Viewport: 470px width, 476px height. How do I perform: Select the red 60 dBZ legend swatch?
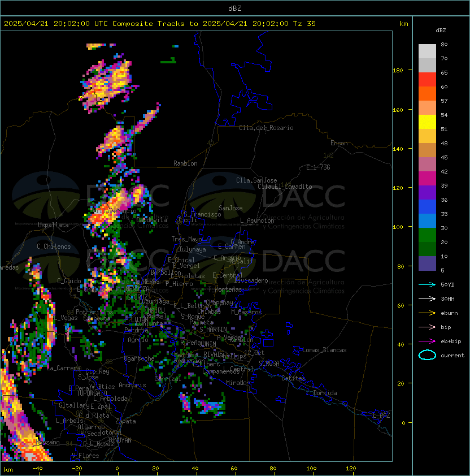point(427,80)
